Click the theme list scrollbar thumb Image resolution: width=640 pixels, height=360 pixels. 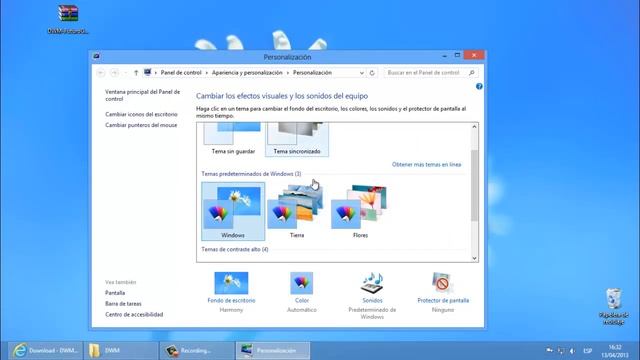click(474, 186)
